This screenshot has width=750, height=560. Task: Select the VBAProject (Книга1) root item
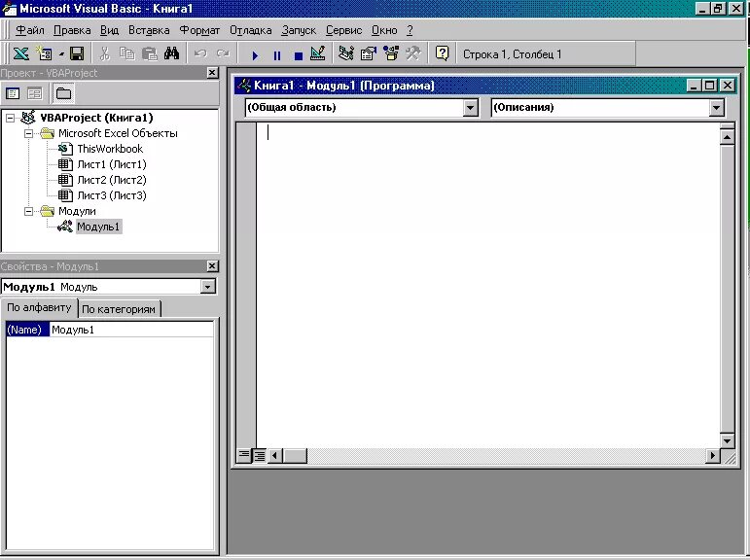[96, 118]
